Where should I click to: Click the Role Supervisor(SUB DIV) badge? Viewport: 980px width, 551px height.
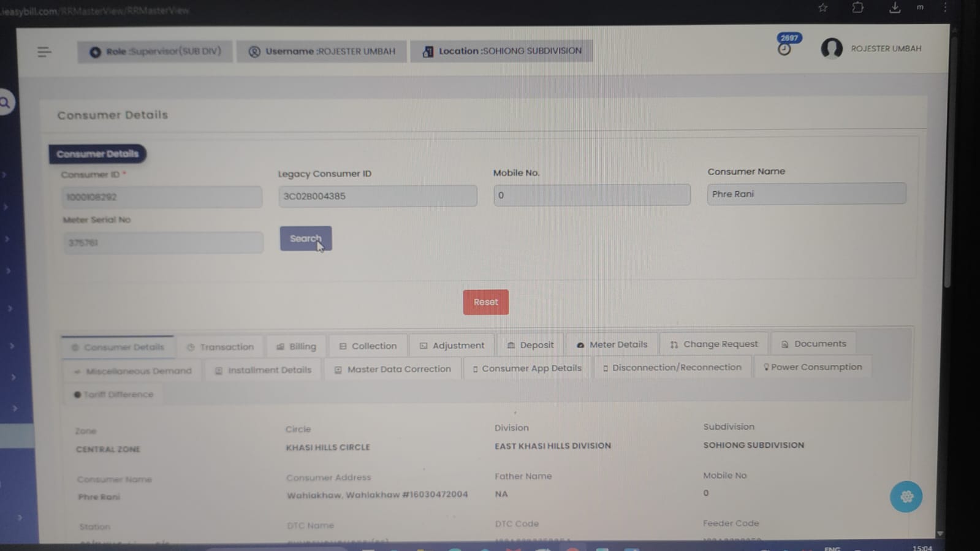[x=155, y=51]
